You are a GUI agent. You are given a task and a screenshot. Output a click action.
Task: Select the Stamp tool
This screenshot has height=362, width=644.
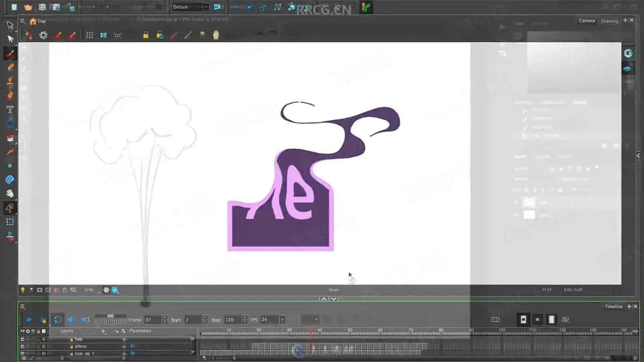tap(10, 81)
